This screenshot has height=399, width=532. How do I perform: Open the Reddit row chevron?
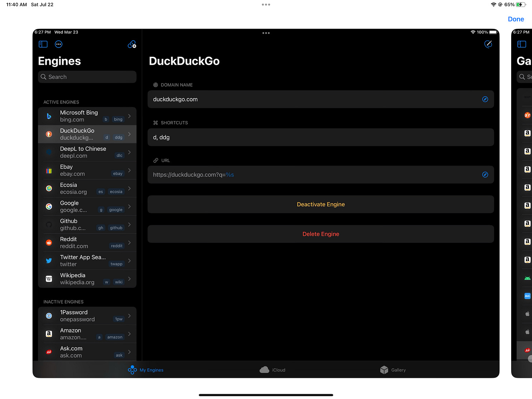click(x=129, y=242)
